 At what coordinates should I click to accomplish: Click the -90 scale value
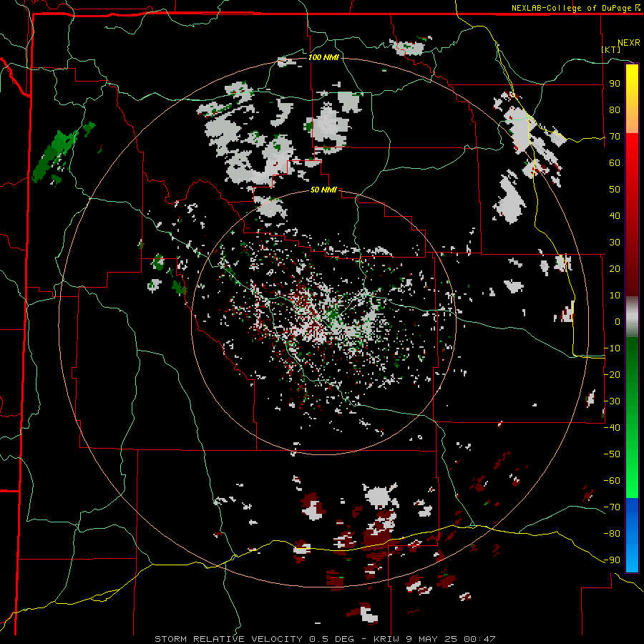[x=612, y=560]
